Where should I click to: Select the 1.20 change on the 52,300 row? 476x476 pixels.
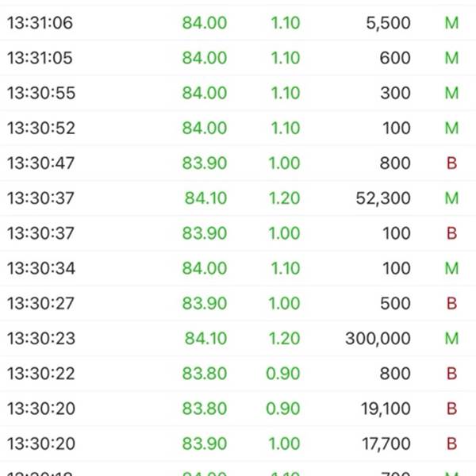click(285, 198)
